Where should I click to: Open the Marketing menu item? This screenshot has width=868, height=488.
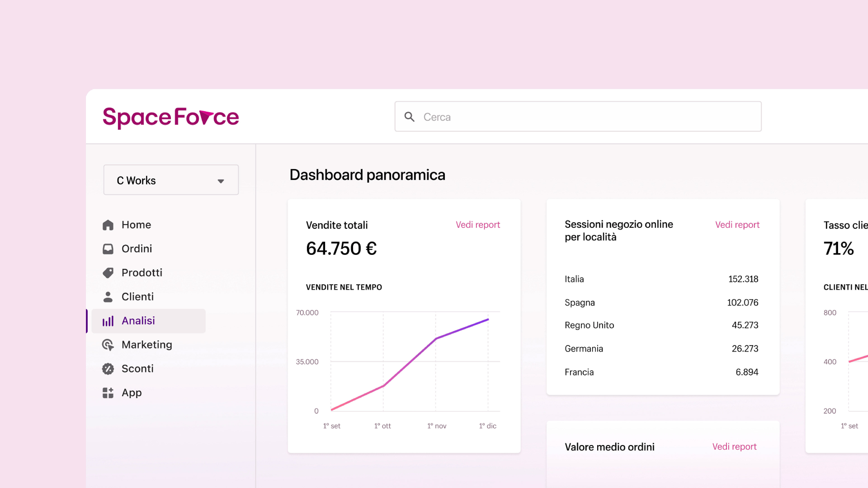[x=147, y=345]
